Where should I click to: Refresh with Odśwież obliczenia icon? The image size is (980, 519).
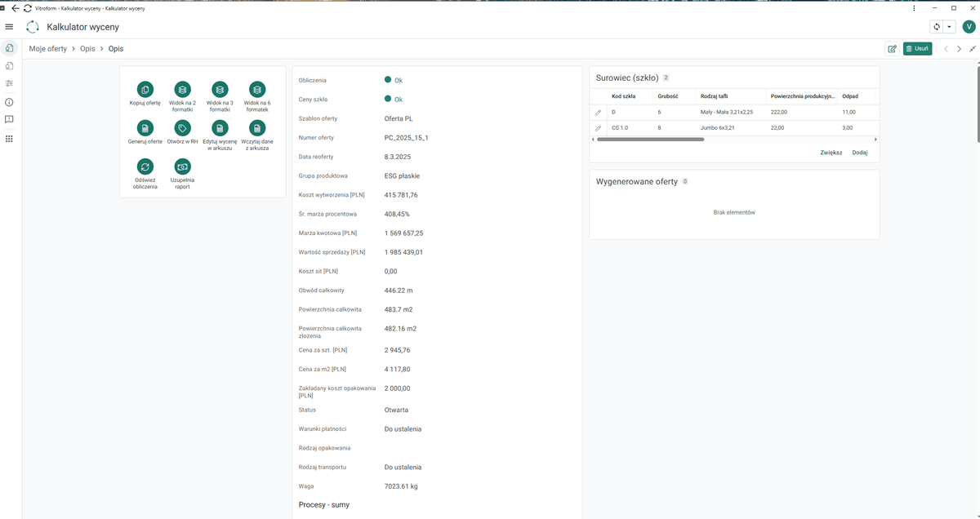(145, 166)
